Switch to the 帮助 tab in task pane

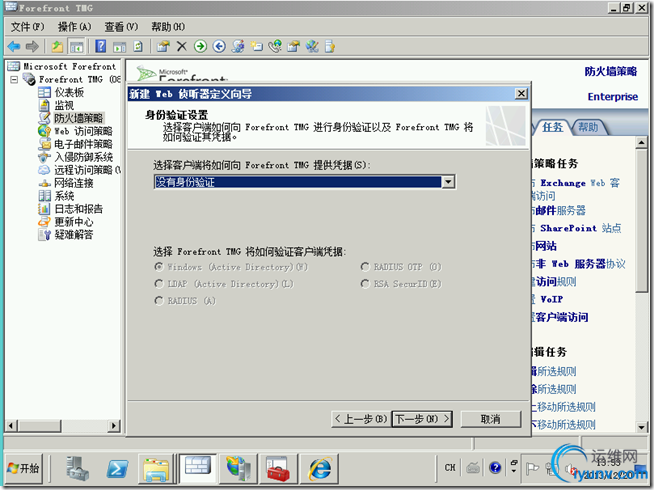tap(588, 127)
